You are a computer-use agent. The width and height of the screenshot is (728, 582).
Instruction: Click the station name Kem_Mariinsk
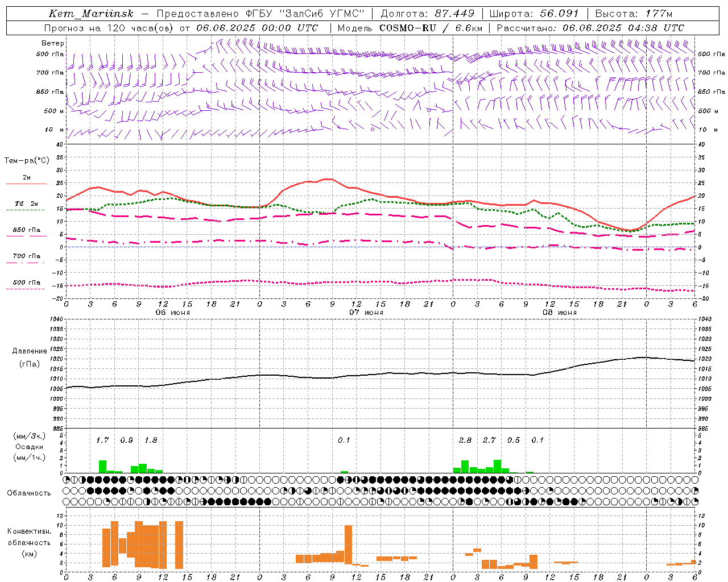point(91,14)
